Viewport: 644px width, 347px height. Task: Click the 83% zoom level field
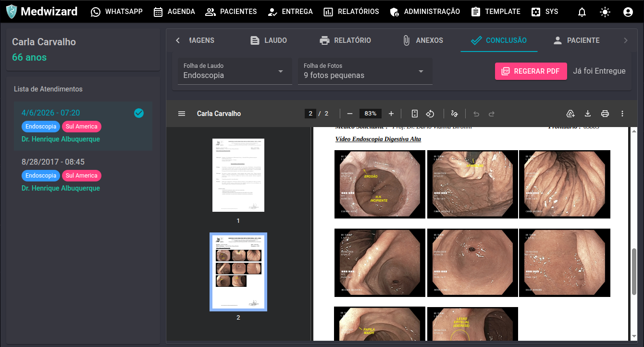[x=371, y=114]
